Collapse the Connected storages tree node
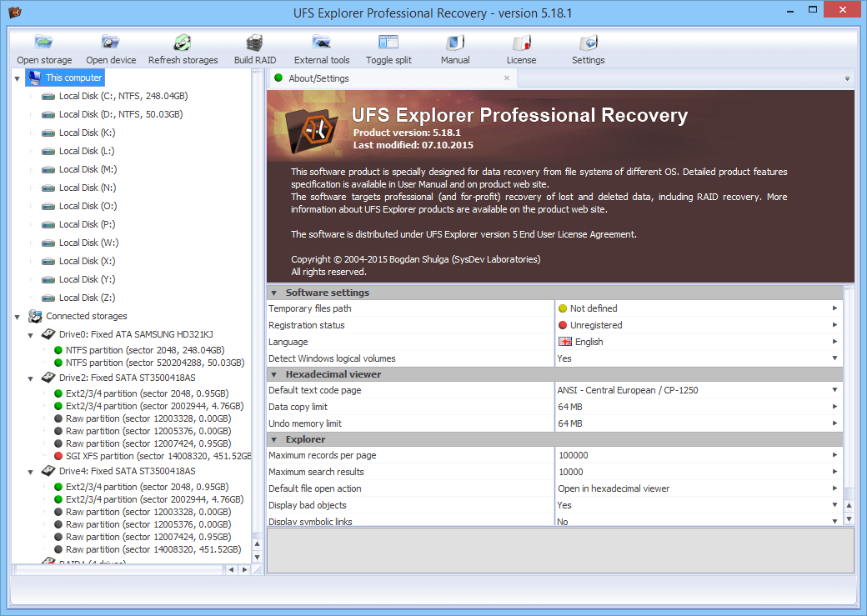 18,317
